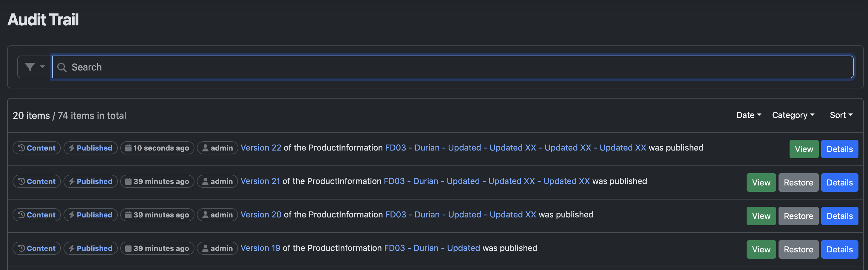This screenshot has height=270, width=868.
Task: Open the FD03 - Durian - Updated link in the Version 19 row
Action: pos(432,248)
